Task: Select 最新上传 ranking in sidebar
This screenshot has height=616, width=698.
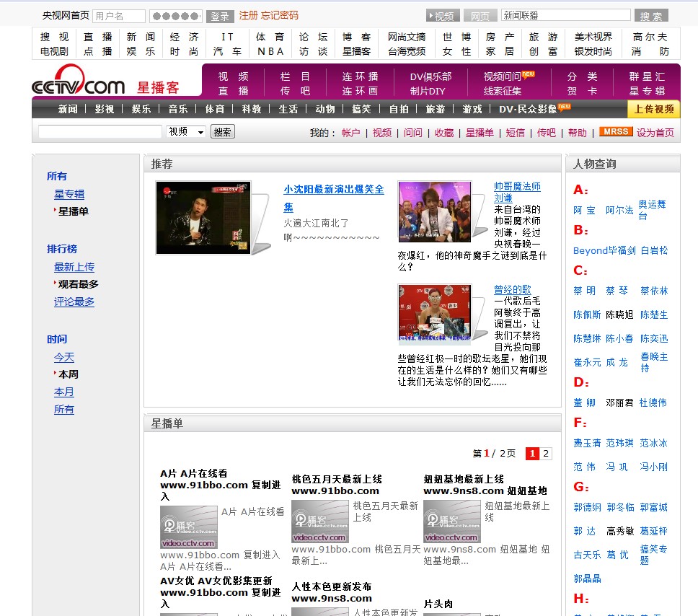Action: (x=74, y=267)
